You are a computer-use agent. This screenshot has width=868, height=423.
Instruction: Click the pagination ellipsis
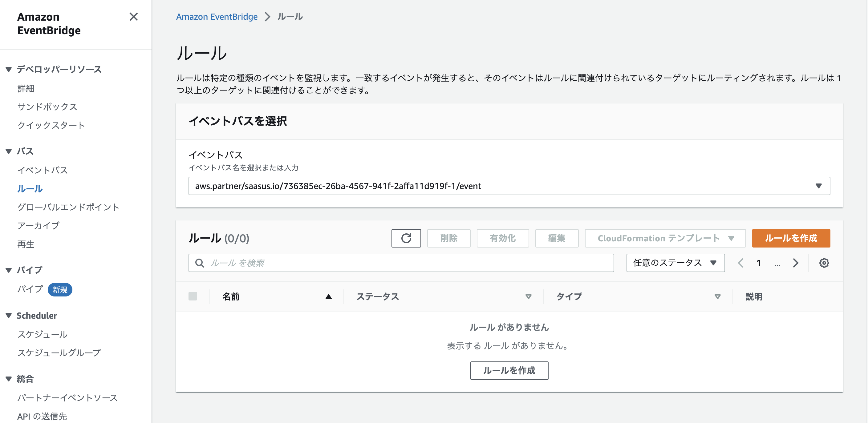(x=777, y=264)
